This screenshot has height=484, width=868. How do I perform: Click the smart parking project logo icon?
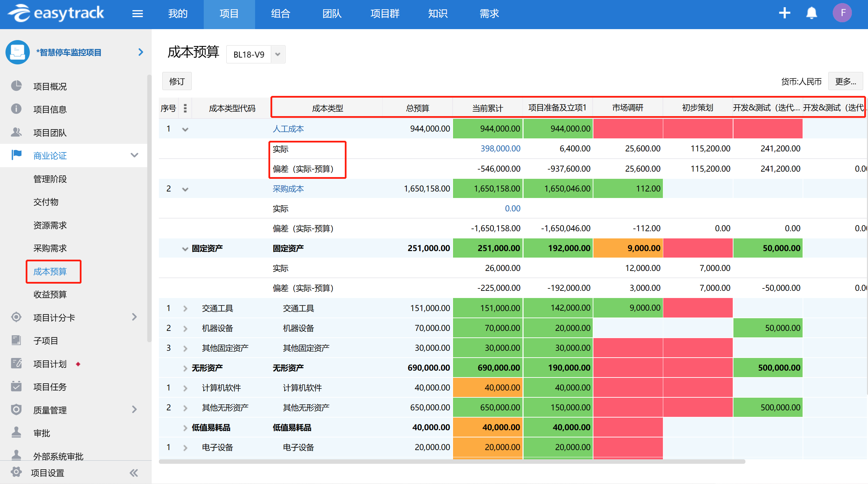pos(17,52)
